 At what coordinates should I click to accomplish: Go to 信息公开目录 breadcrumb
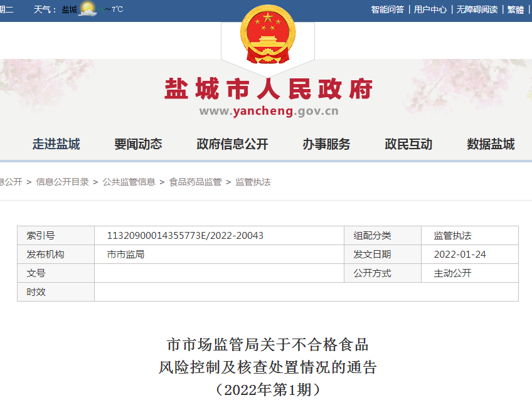point(63,182)
